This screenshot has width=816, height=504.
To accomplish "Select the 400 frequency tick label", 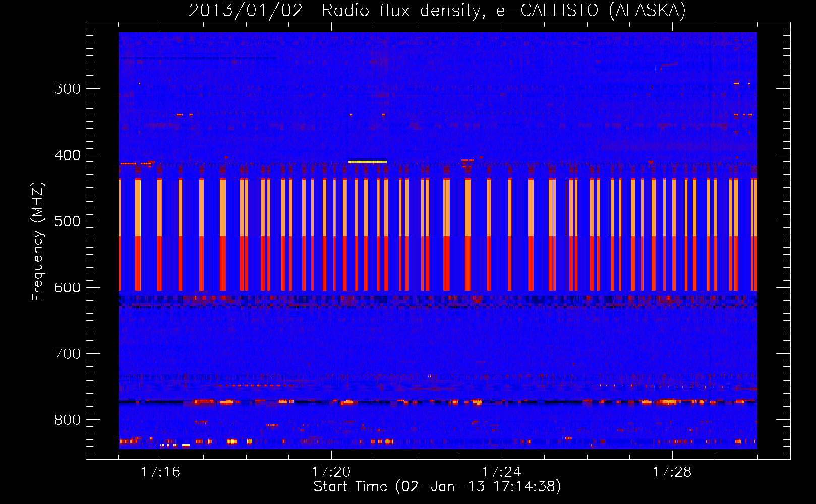I will [68, 155].
